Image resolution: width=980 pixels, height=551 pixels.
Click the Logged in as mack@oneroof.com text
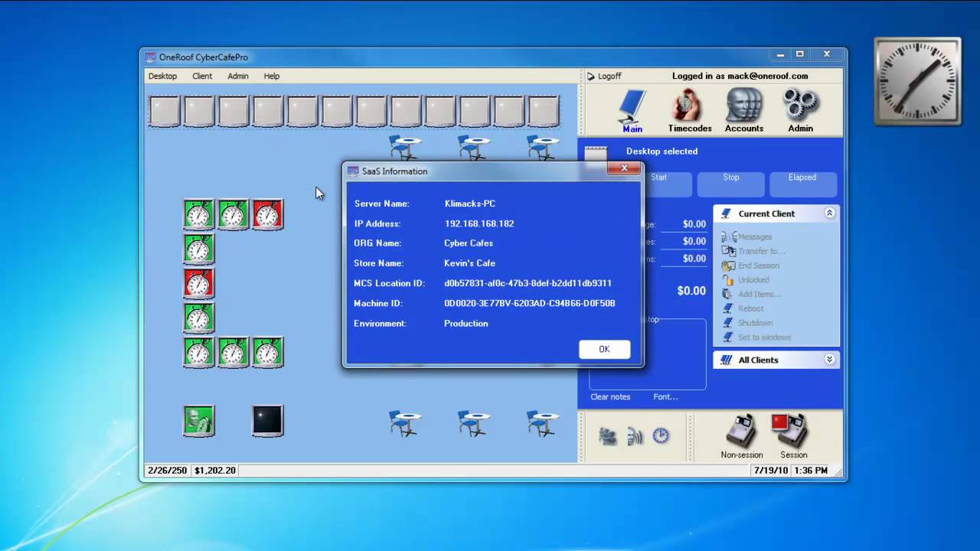[x=740, y=76]
